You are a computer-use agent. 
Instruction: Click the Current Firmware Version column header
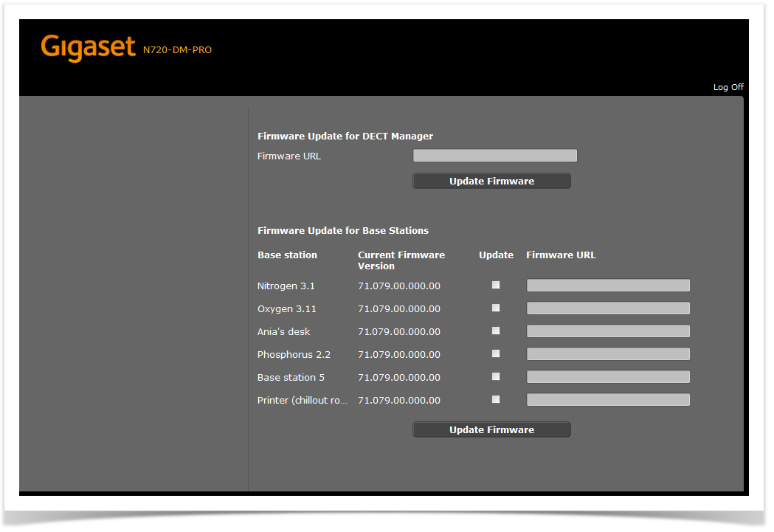pyautogui.click(x=401, y=260)
